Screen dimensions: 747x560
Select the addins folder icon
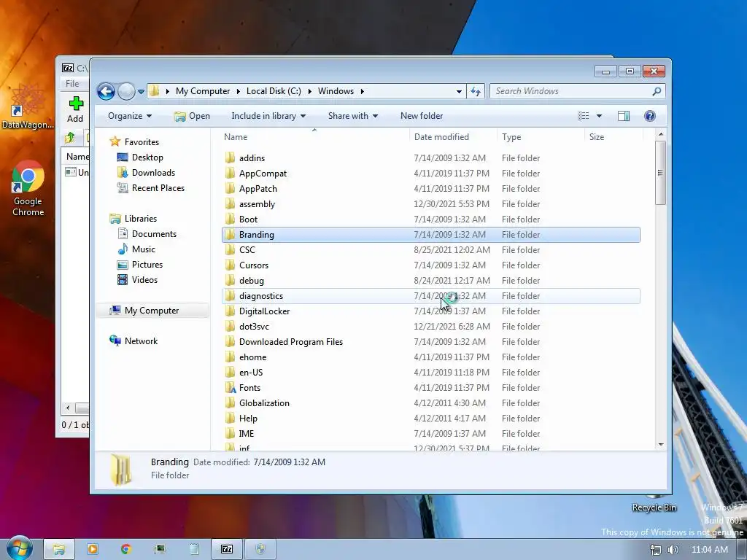point(230,157)
